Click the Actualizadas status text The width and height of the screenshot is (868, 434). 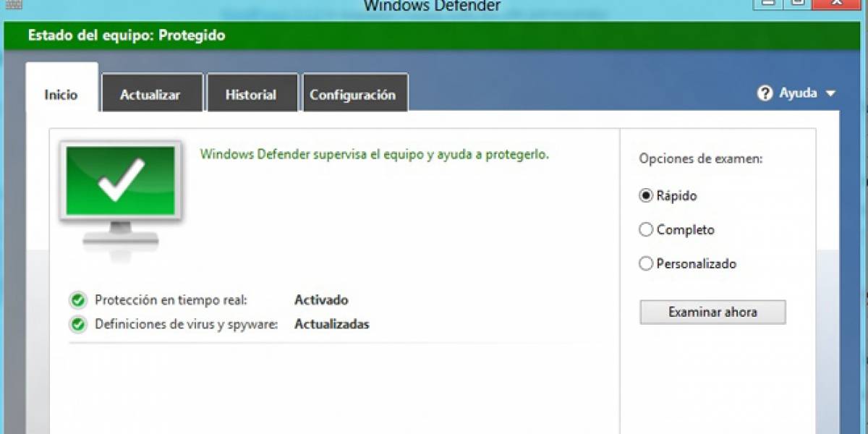pos(332,324)
